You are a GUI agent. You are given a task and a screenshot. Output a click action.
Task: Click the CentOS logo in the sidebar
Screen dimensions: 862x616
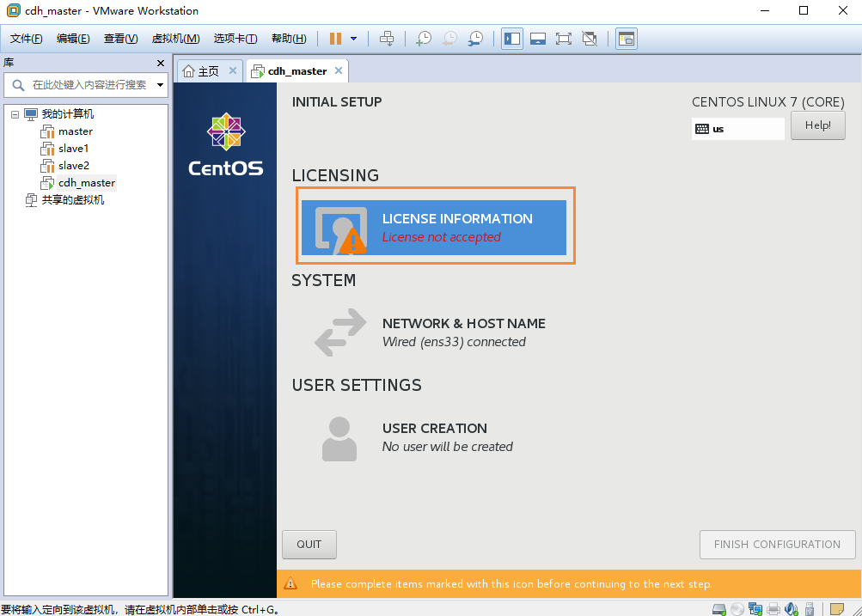226,144
